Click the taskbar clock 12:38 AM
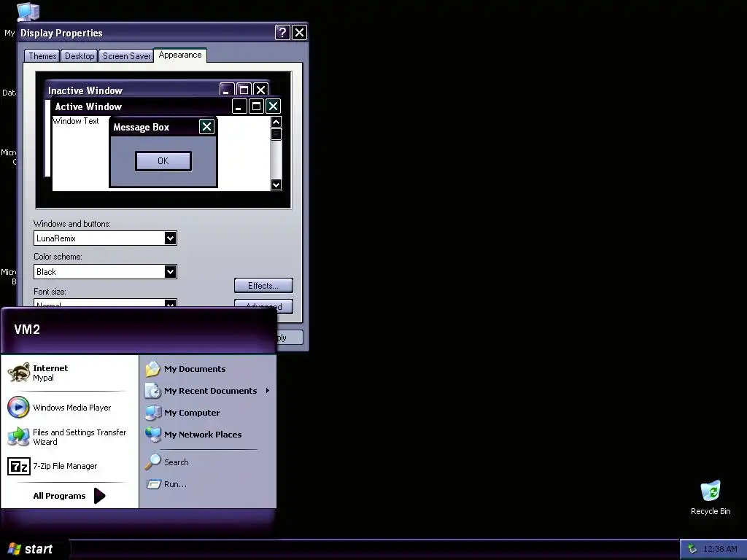The height and width of the screenshot is (560, 747). pos(720,550)
